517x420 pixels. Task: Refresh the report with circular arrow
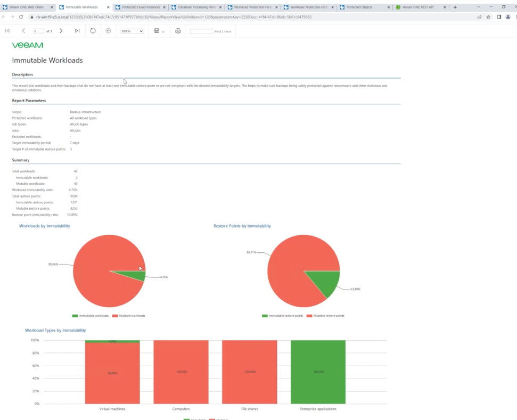coord(93,31)
